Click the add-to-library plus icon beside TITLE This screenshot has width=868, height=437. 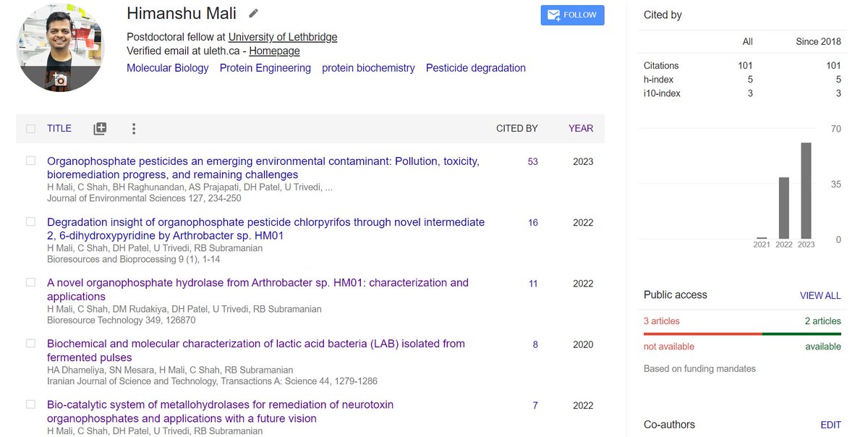[100, 129]
